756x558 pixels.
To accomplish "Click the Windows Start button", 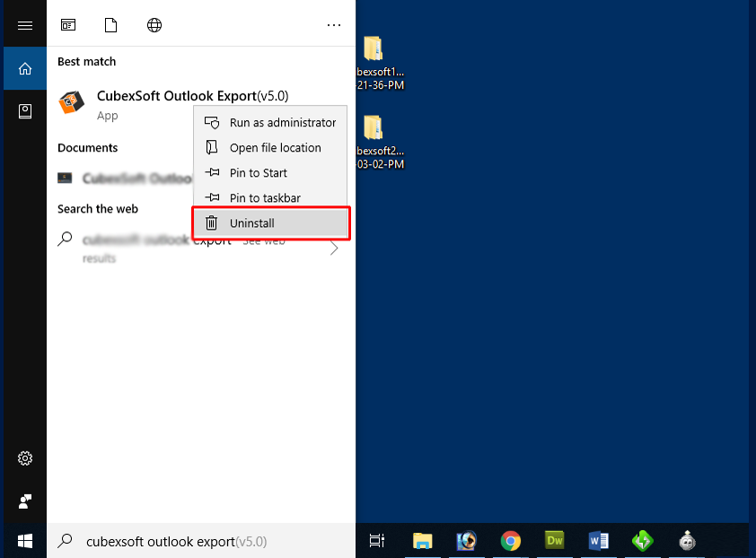I will click(25, 541).
